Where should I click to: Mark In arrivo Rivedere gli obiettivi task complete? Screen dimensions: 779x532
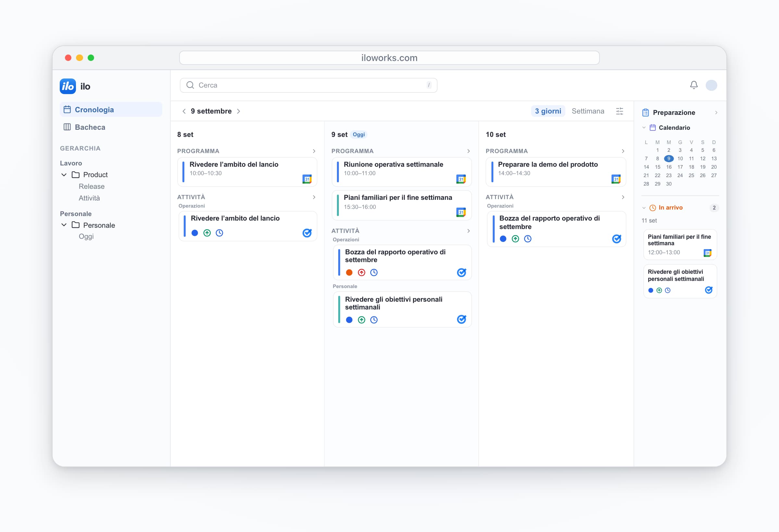(x=709, y=290)
